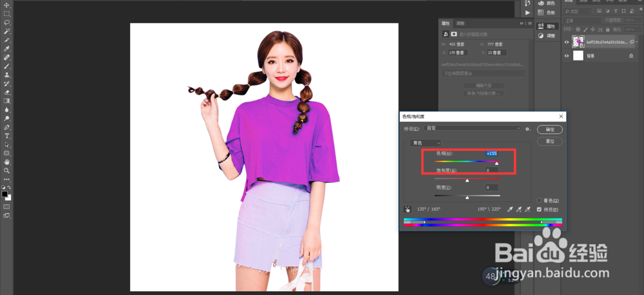Open preset gear options in dialog
Viewport: 644px width, 295px height.
(528, 129)
